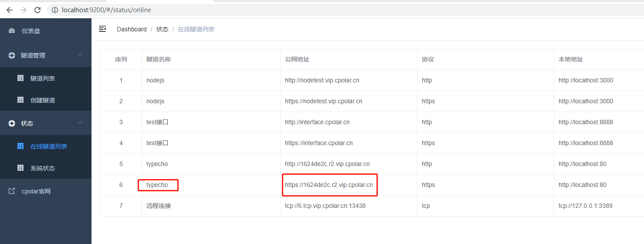
Task: Click typecho name in row 5
Action: 157,164
